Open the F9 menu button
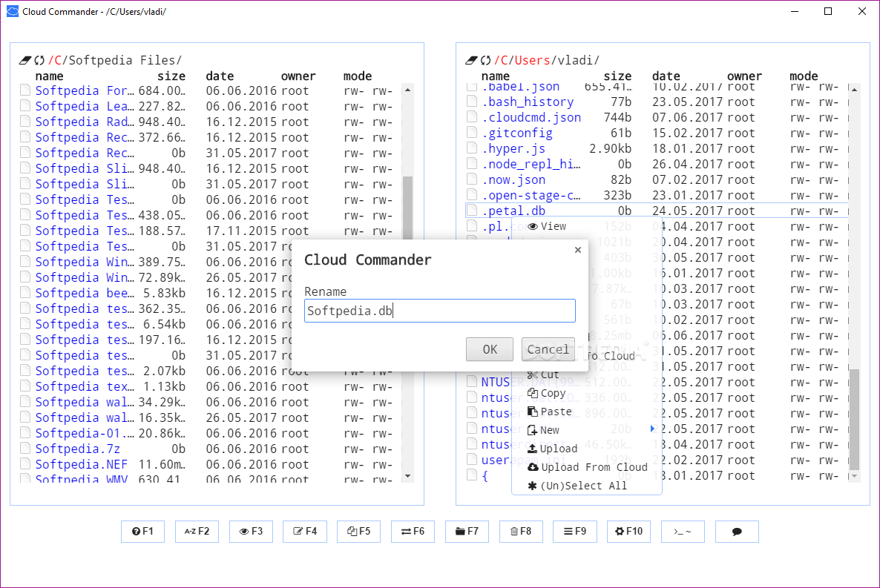 click(575, 532)
